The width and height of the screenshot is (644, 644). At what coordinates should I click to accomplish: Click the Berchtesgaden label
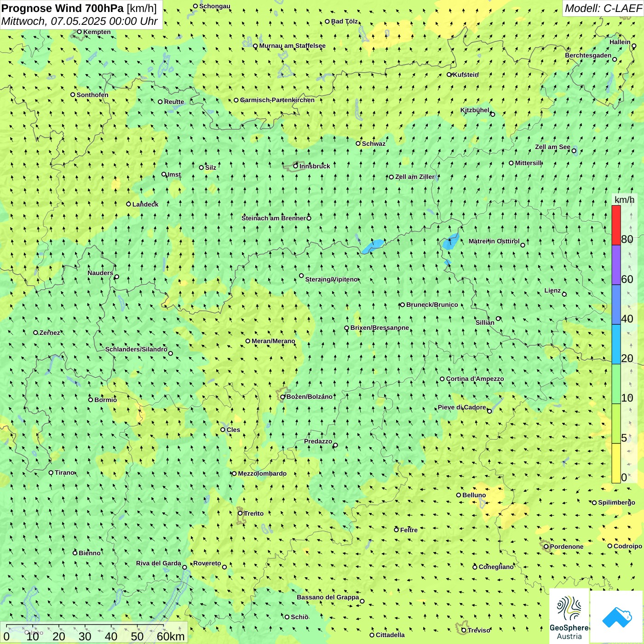pyautogui.click(x=588, y=56)
